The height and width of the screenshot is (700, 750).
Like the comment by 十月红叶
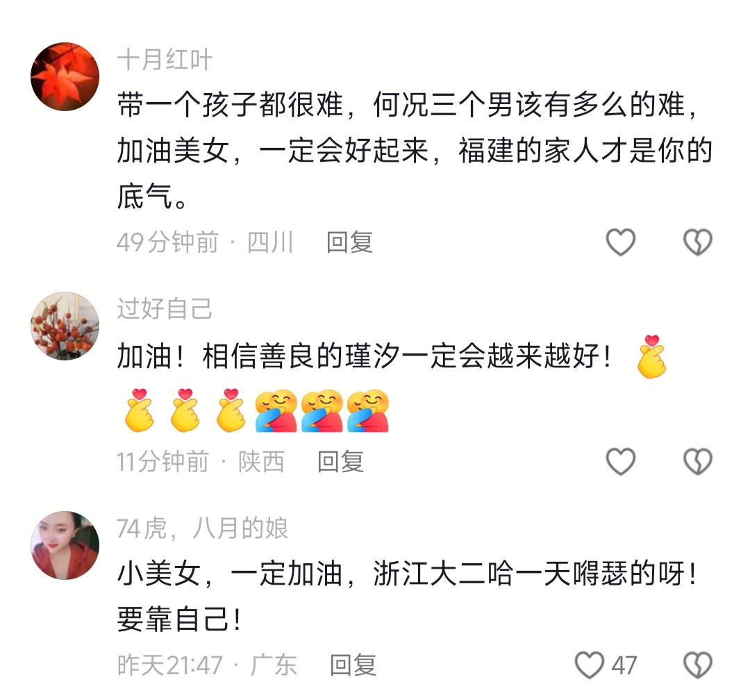coord(620,242)
